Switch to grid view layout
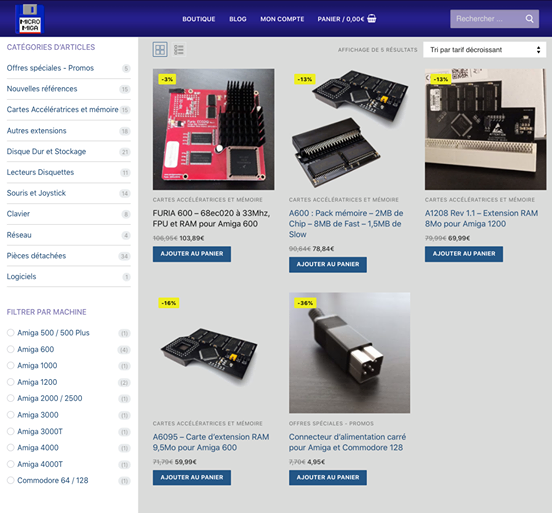This screenshot has height=513, width=552. tap(160, 49)
